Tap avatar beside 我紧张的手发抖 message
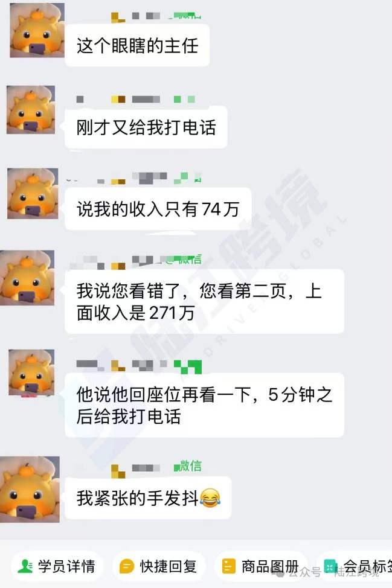Screen dimensions: 392x588 pos(30,490)
